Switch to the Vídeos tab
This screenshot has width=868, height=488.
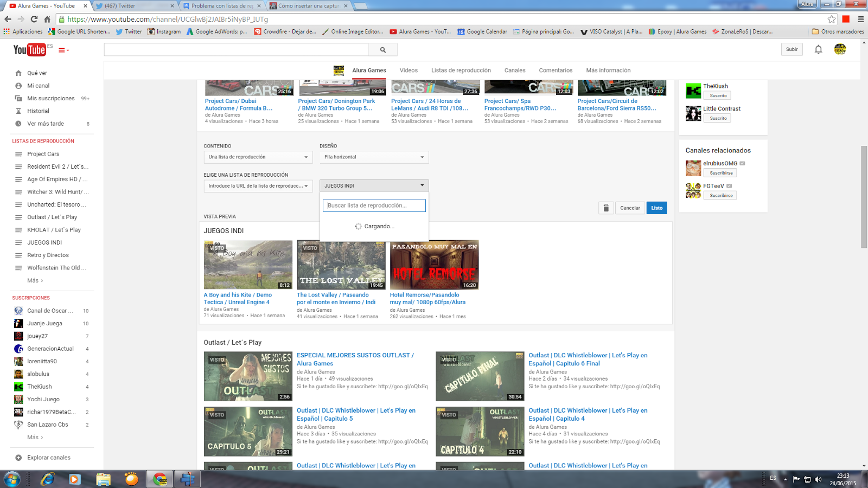point(409,70)
